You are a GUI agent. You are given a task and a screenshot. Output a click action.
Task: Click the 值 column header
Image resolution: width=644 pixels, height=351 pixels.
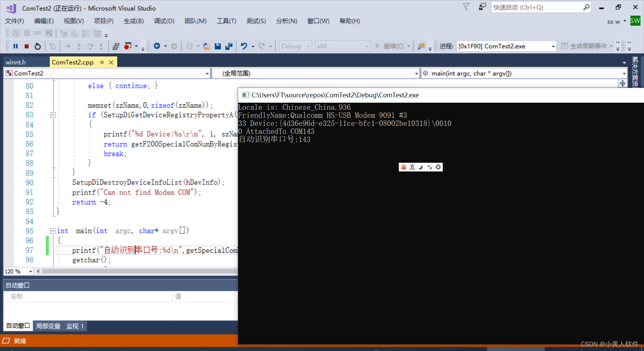point(205,296)
